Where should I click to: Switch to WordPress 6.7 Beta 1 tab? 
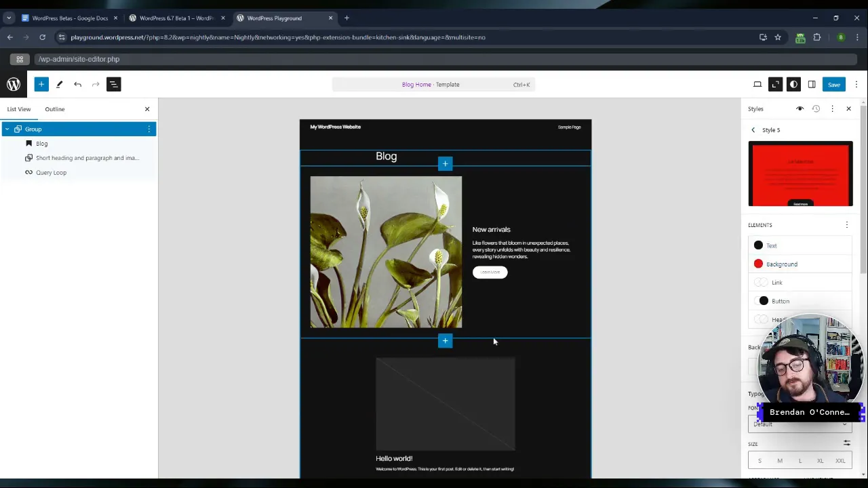176,18
